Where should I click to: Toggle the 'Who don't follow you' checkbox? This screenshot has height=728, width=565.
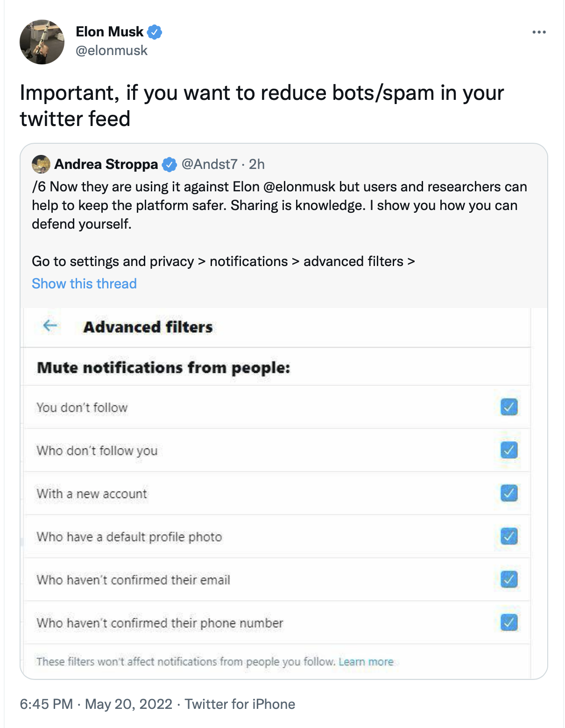pos(509,450)
